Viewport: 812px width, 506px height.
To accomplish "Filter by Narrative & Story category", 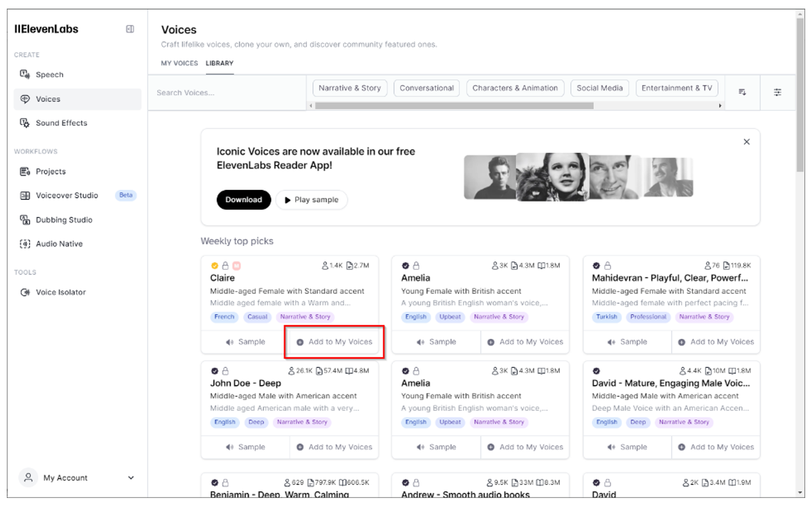I will point(350,88).
